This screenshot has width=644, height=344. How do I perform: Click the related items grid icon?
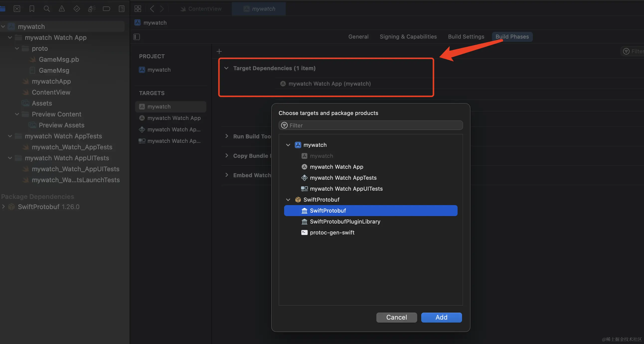click(138, 9)
